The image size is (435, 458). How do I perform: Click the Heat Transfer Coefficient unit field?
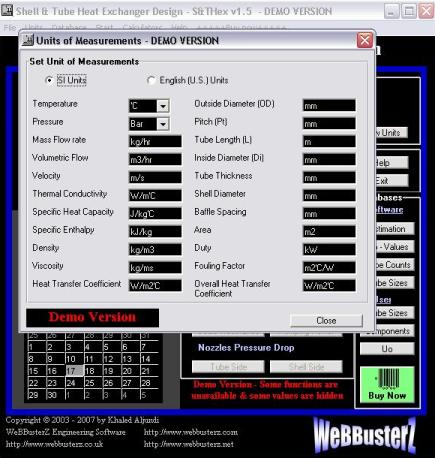(x=155, y=286)
